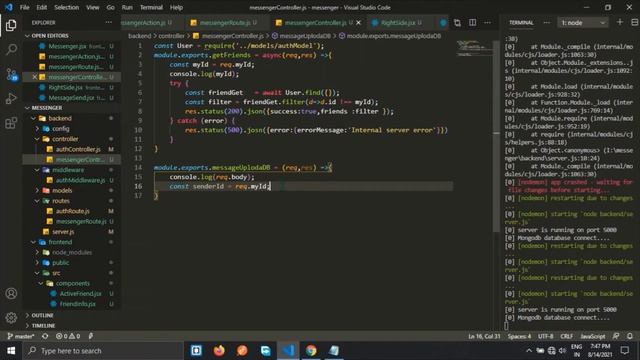Open Windows Start menu
This screenshot has width=640, height=360.
(x=11, y=351)
